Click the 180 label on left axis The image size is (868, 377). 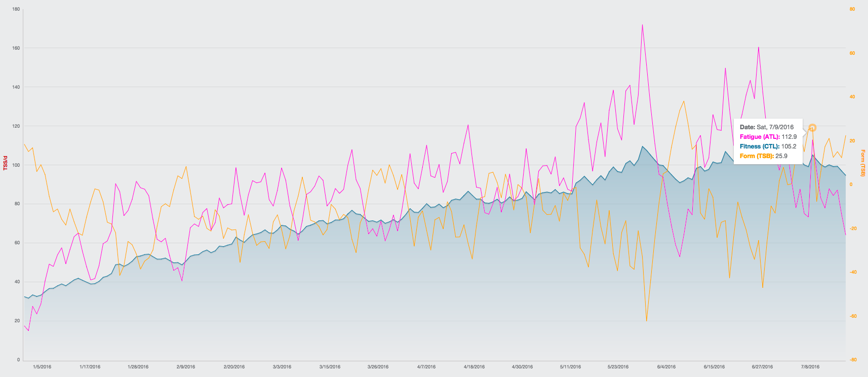click(x=16, y=9)
